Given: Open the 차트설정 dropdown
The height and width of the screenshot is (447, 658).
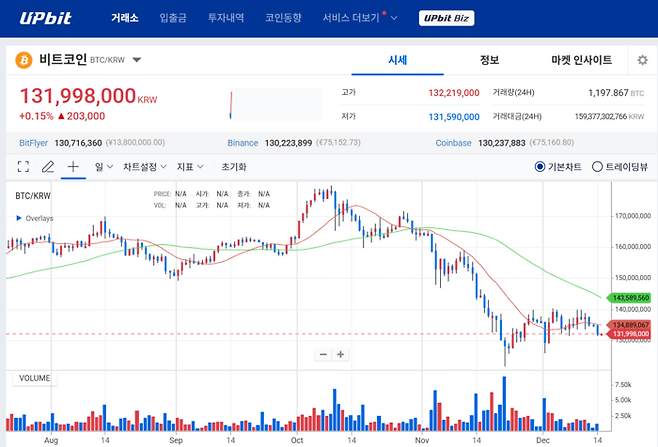Looking at the screenshot, I should tap(144, 167).
